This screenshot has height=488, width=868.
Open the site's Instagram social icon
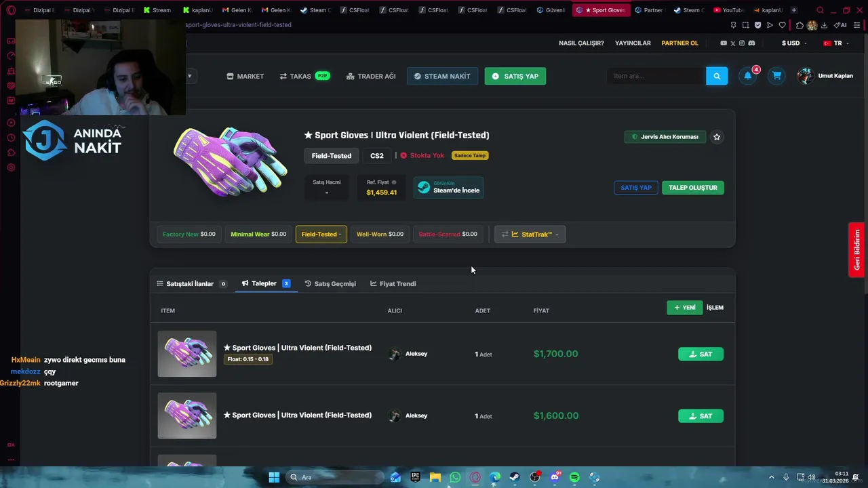pos(742,43)
